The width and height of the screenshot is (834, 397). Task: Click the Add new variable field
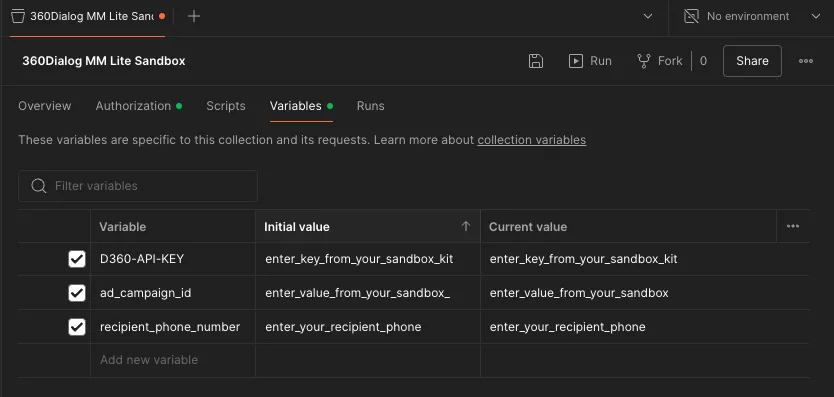pos(172,360)
